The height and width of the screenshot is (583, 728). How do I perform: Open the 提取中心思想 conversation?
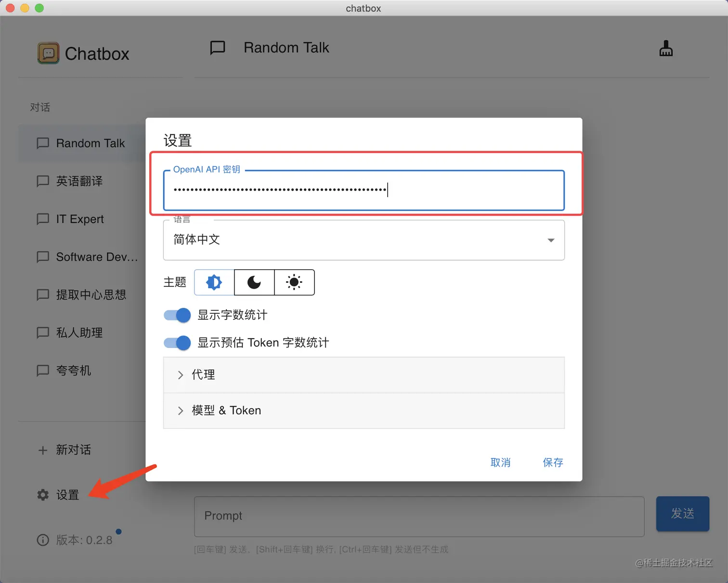click(x=82, y=294)
